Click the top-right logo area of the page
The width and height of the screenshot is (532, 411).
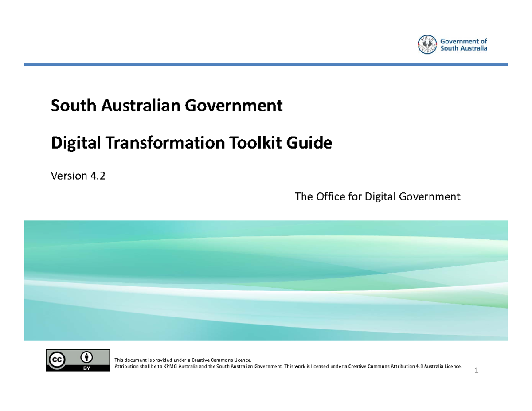click(452, 44)
